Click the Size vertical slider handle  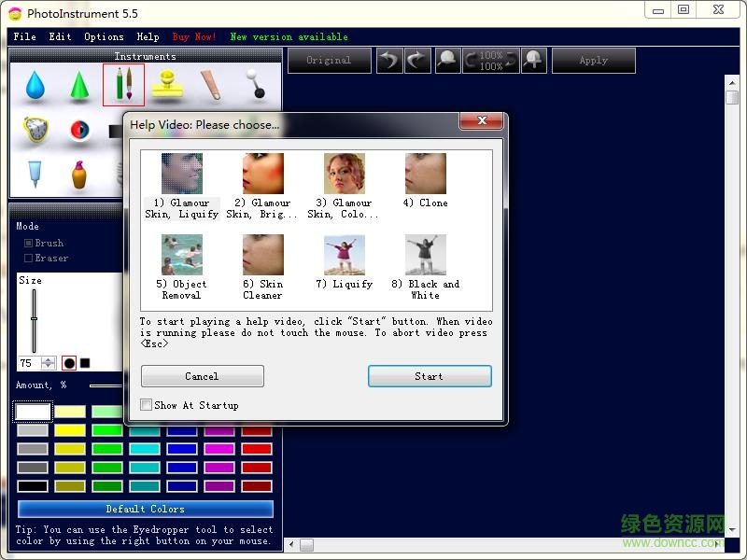pyautogui.click(x=34, y=318)
